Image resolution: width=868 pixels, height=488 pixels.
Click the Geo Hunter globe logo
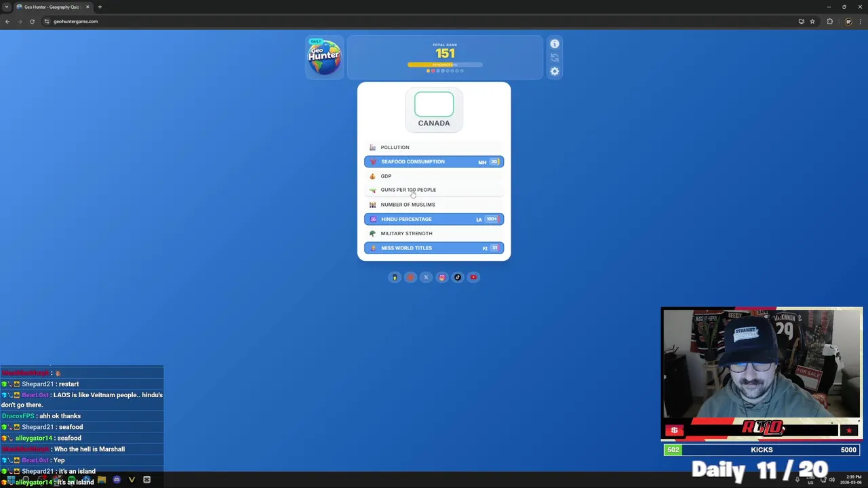324,58
